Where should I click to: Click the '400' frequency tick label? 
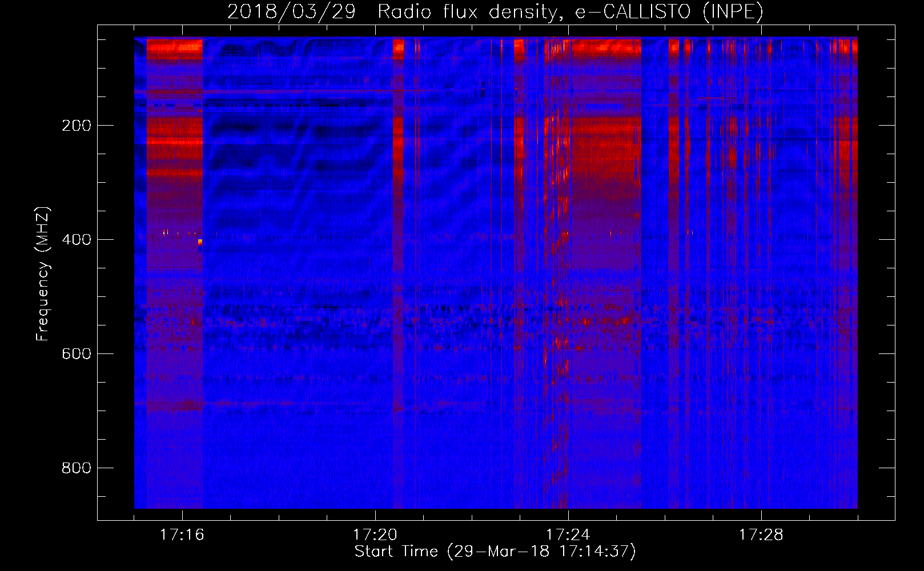click(x=77, y=240)
